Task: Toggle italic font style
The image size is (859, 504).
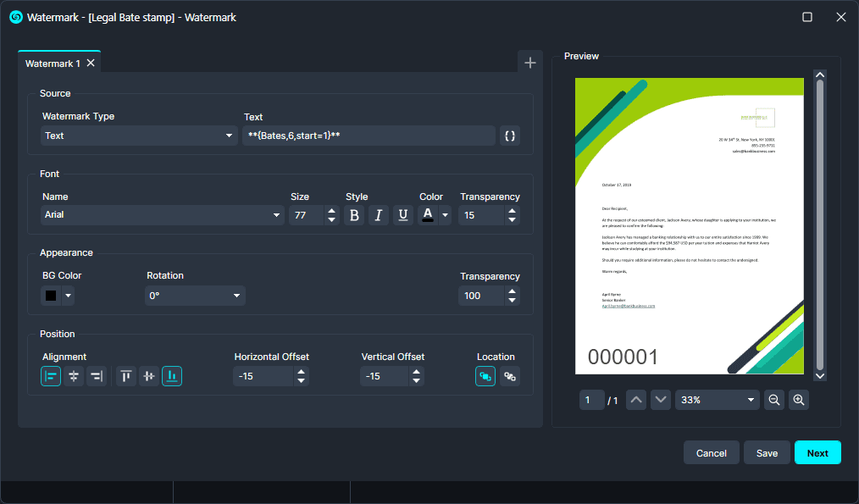Action: point(379,215)
